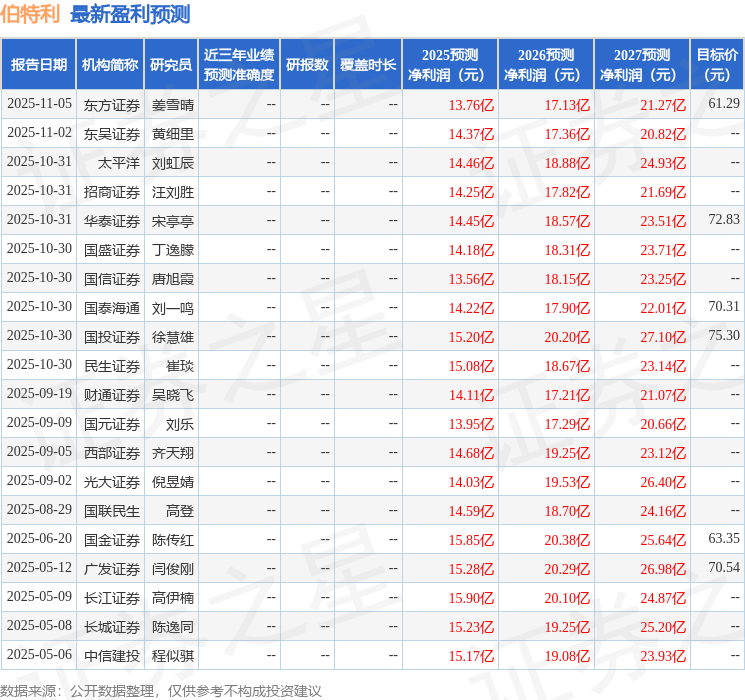Click the 国联民生 institution cell
This screenshot has width=745, height=700.
click(112, 511)
